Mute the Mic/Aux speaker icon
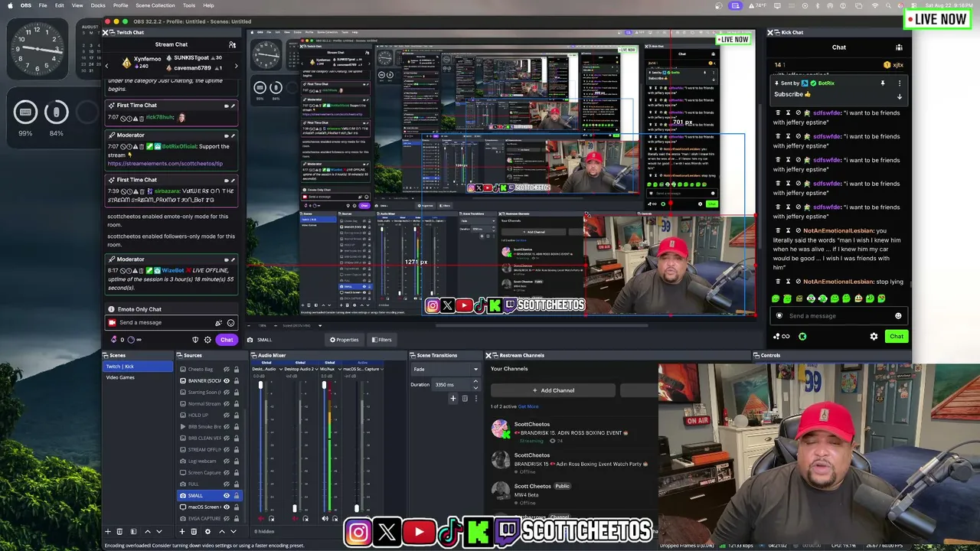Screen dimensions: 980x551 click(325, 518)
